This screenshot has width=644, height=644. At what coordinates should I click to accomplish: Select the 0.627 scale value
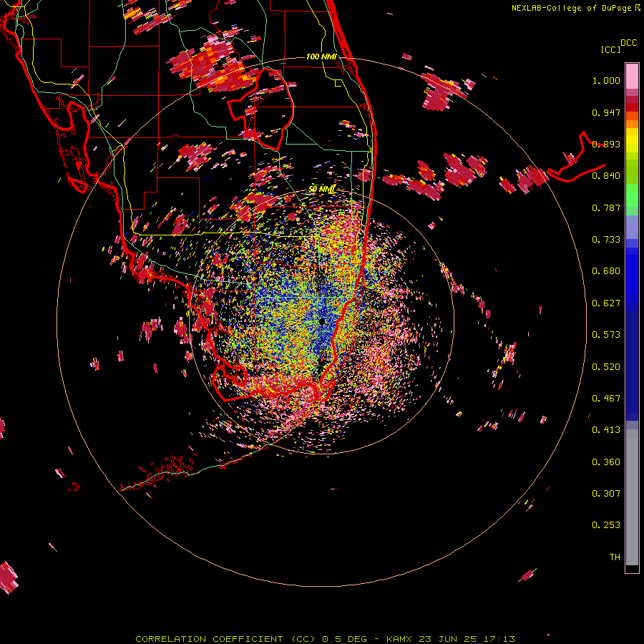[x=606, y=303]
